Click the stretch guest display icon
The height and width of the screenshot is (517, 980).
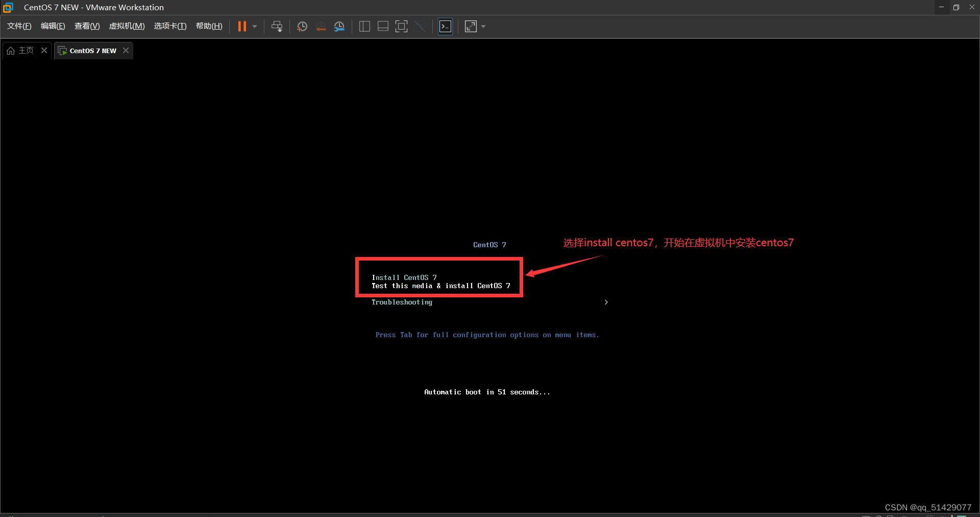pos(471,27)
